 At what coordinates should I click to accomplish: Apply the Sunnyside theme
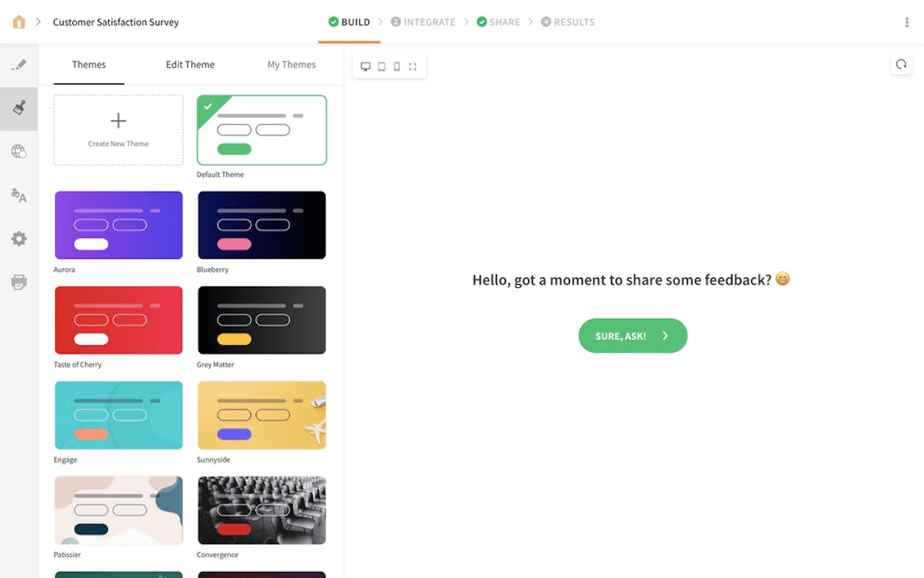tap(262, 415)
